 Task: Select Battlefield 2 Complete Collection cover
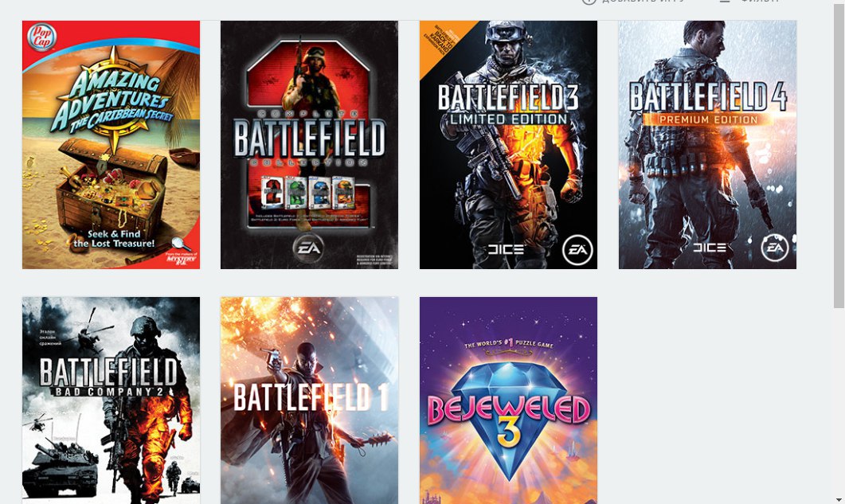(x=309, y=144)
